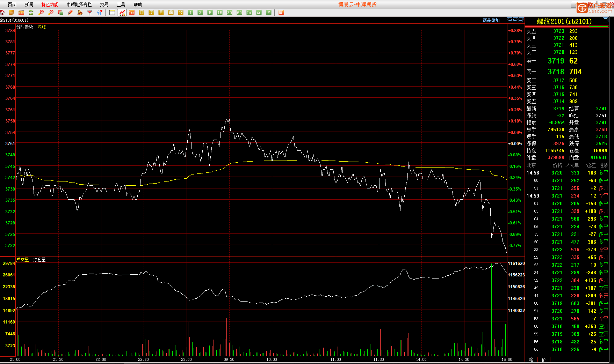The height and width of the screenshot is (364, 614).
Task: Select the red pencil drawing tool
Action: click(x=70, y=13)
